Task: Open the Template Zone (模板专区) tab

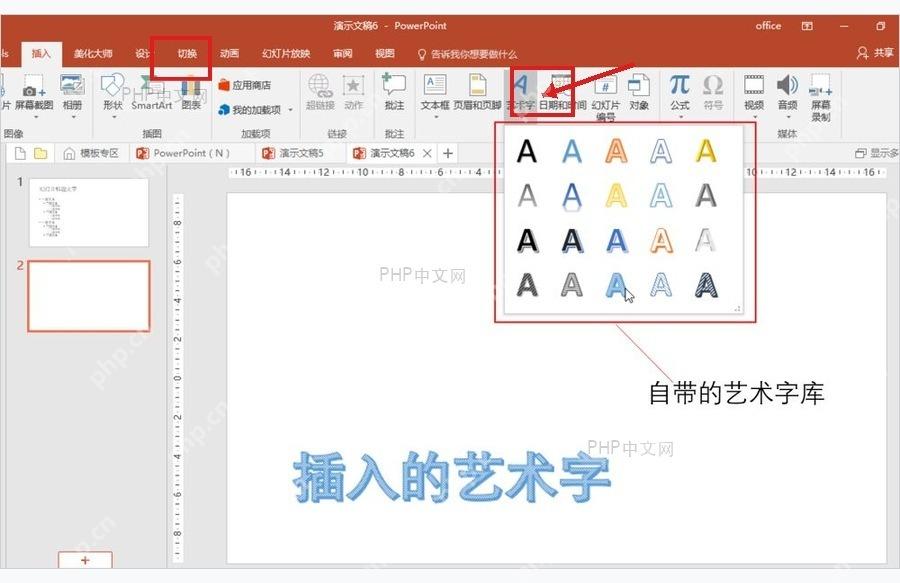Action: [x=92, y=153]
